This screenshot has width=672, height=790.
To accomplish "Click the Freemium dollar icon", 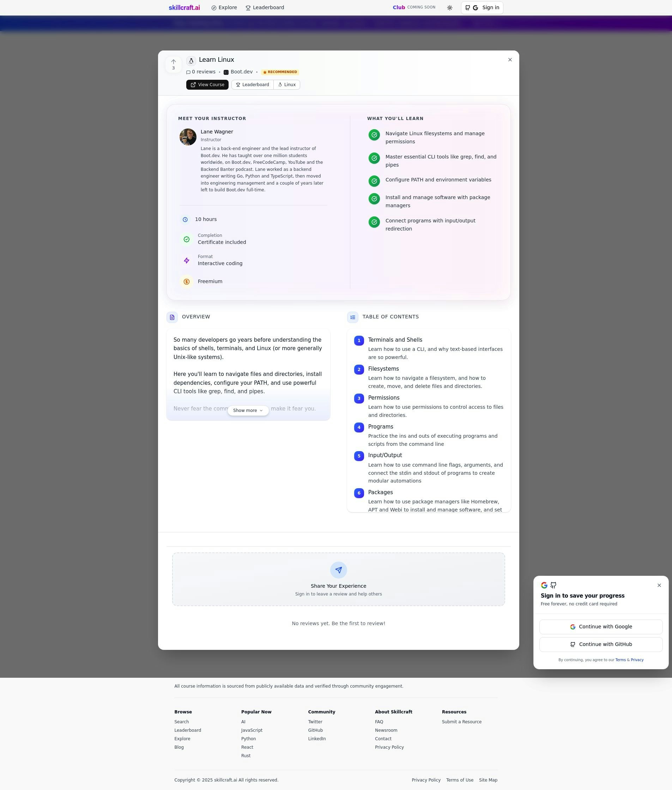I will pyautogui.click(x=187, y=282).
